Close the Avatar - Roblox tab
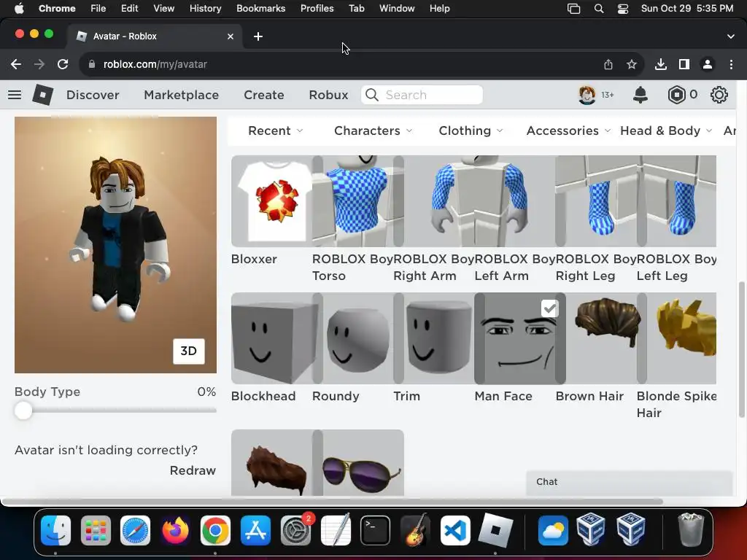This screenshot has height=560, width=747. pos(231,36)
